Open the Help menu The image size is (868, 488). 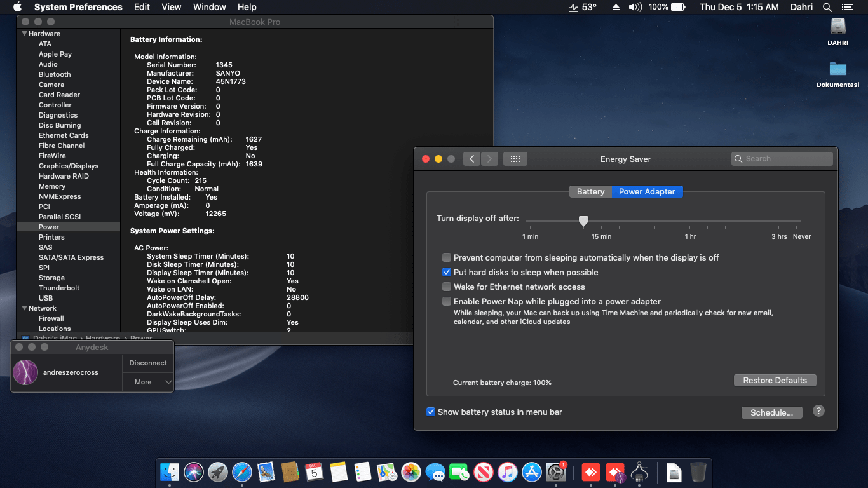[x=247, y=7]
